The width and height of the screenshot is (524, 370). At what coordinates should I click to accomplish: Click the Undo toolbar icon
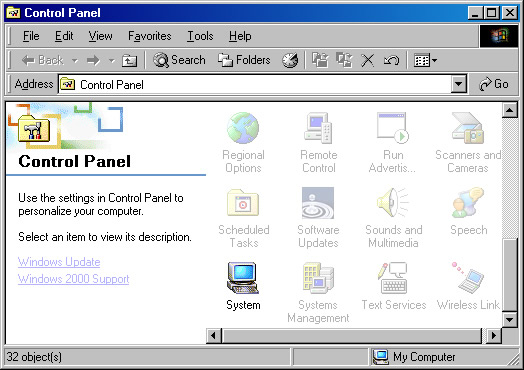coord(391,60)
